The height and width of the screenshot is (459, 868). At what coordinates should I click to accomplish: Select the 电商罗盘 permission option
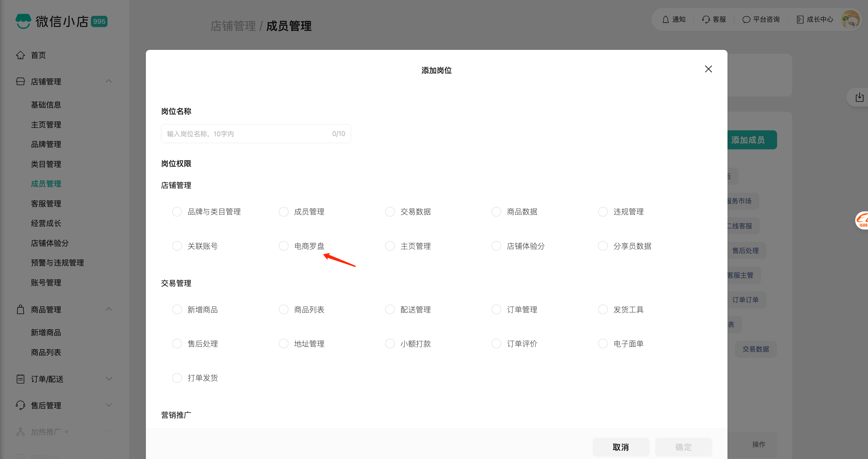click(284, 246)
